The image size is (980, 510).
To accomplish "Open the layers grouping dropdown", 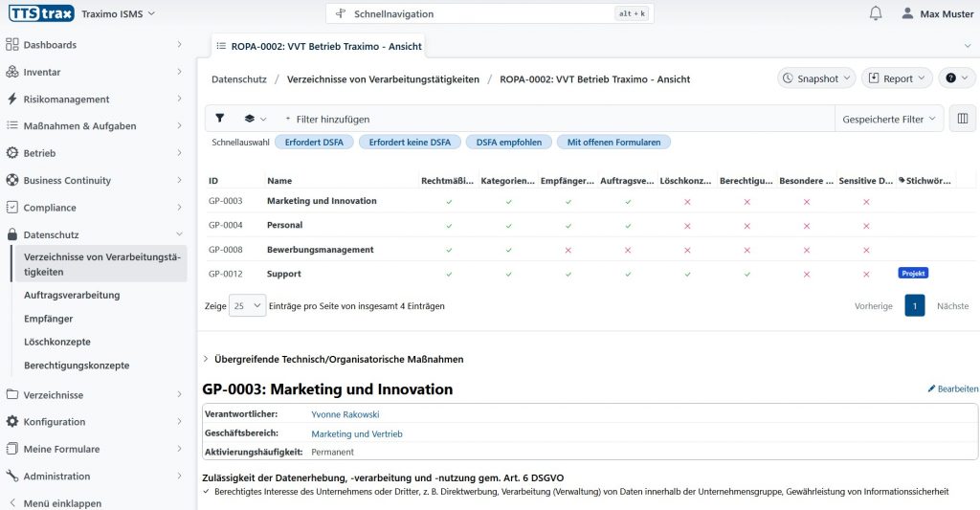I will (255, 118).
